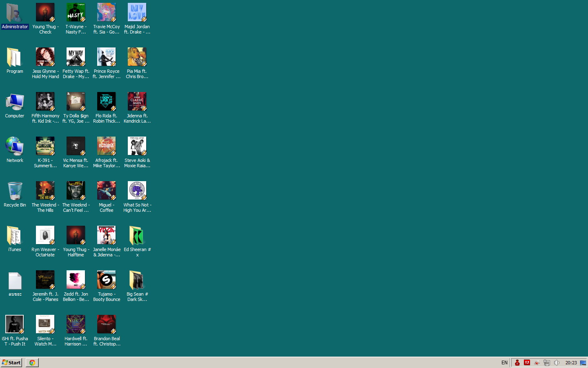Click the Miguel - Coffee file
The width and height of the screenshot is (588, 368).
pyautogui.click(x=107, y=197)
